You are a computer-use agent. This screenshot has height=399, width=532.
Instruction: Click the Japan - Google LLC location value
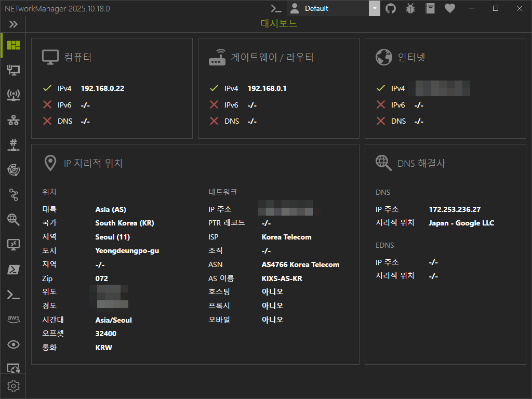click(461, 223)
